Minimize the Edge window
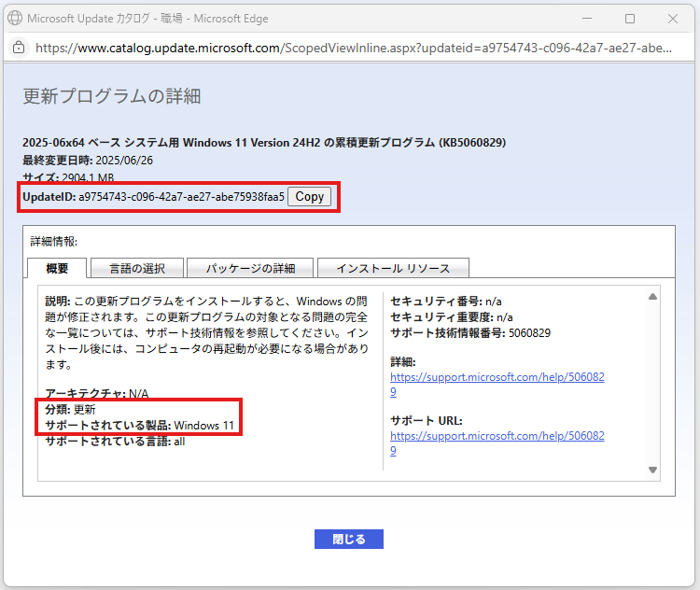The image size is (700, 590). click(x=587, y=19)
